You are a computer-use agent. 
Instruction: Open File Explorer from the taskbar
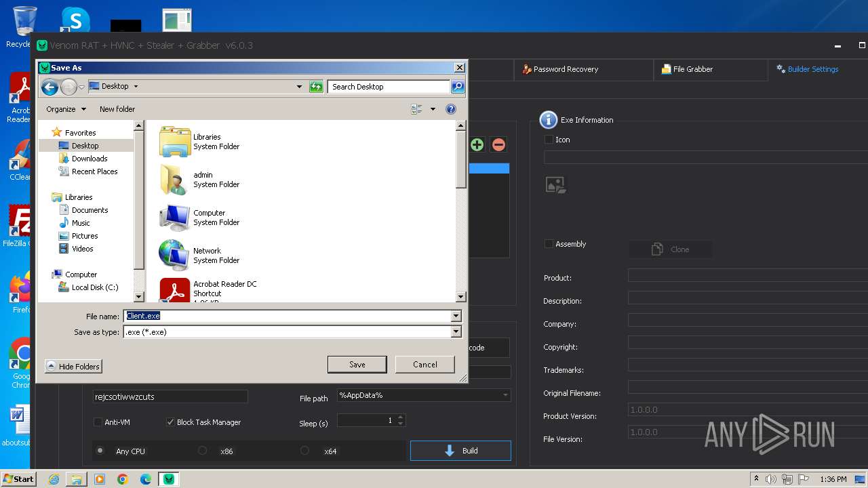77,479
